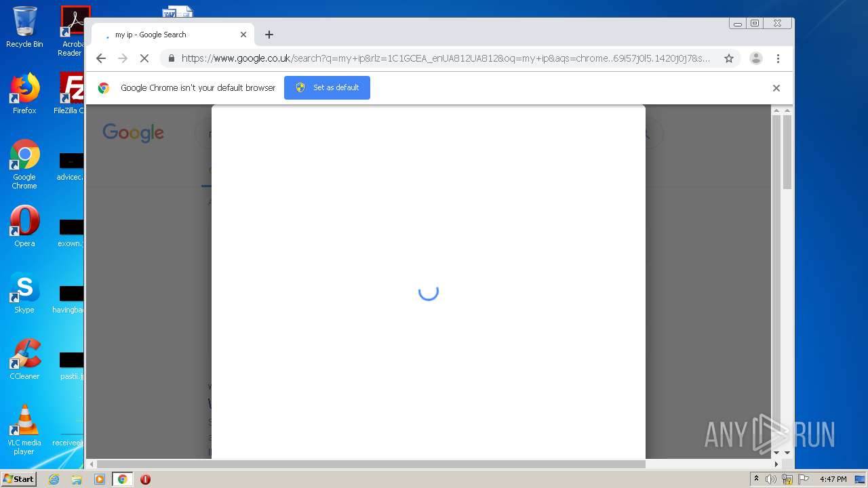Screen dimensions: 868x488
Task: Switch to Chrome via its taskbar button
Action: coord(123,479)
